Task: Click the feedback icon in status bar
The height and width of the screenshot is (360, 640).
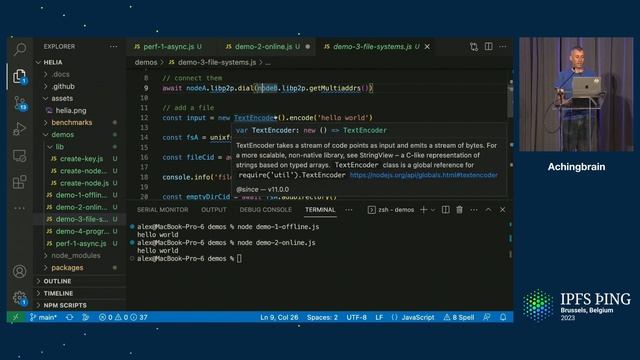Action: 487,317
